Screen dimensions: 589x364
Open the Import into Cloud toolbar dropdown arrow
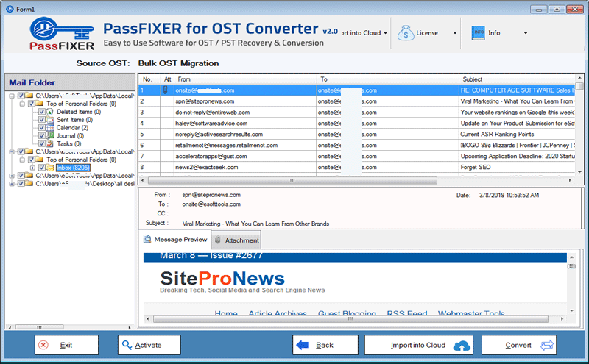click(385, 33)
